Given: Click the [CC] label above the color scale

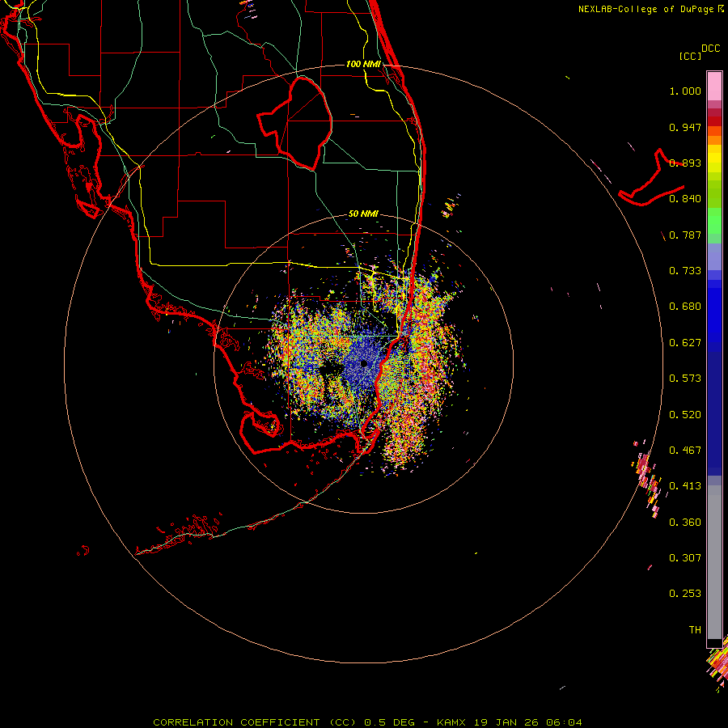Looking at the screenshot, I should (690, 56).
